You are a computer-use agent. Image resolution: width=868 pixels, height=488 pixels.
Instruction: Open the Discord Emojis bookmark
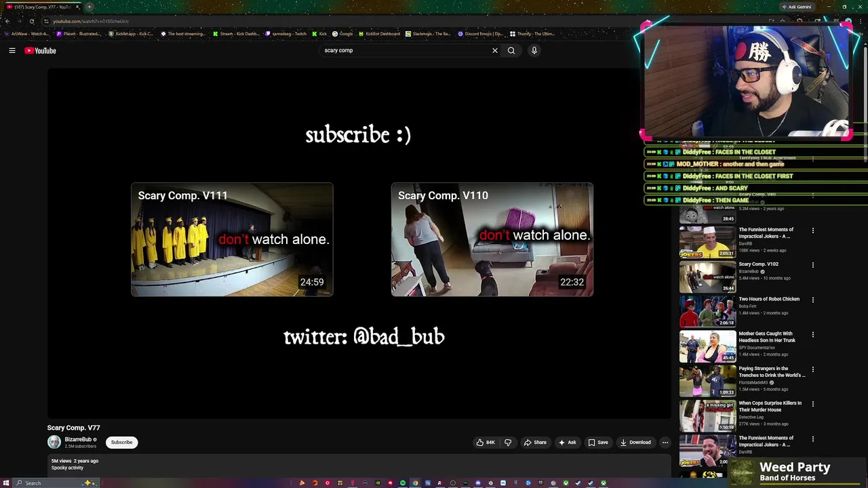coord(480,34)
